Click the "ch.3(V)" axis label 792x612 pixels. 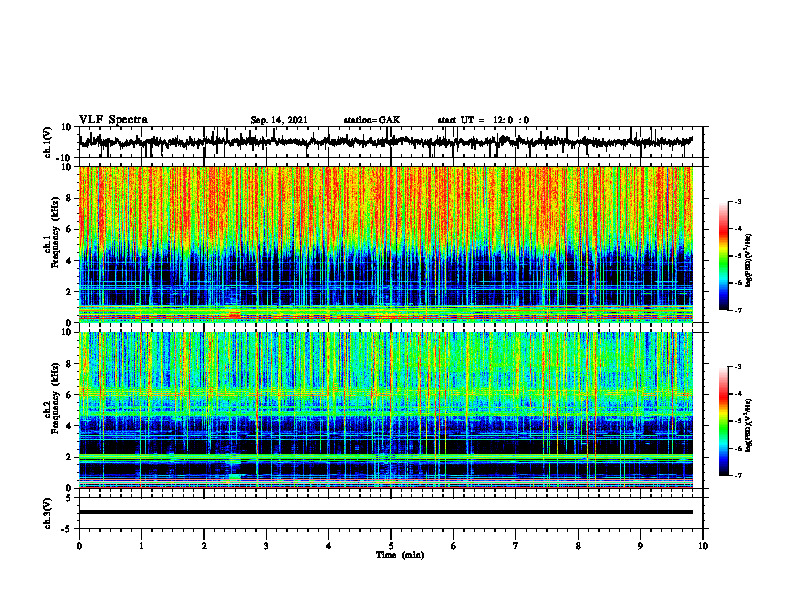pos(48,513)
